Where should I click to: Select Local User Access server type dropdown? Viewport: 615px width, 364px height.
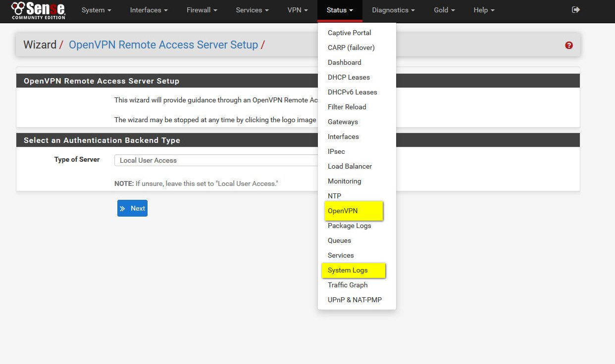[x=216, y=160]
